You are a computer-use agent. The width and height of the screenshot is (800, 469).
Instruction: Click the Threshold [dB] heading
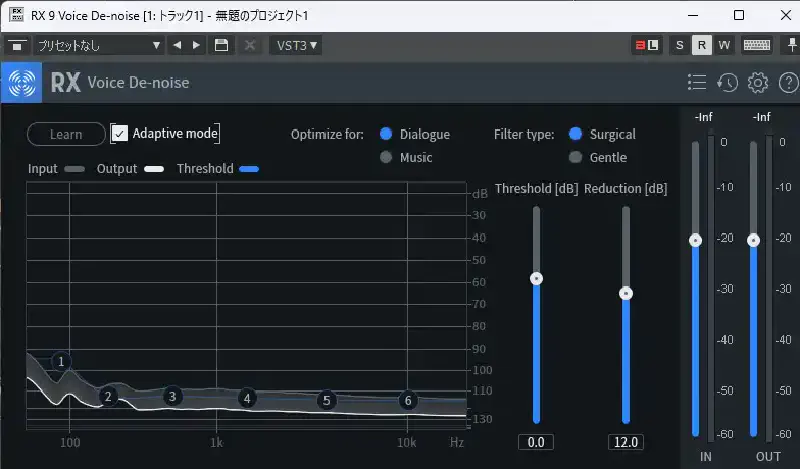point(537,189)
